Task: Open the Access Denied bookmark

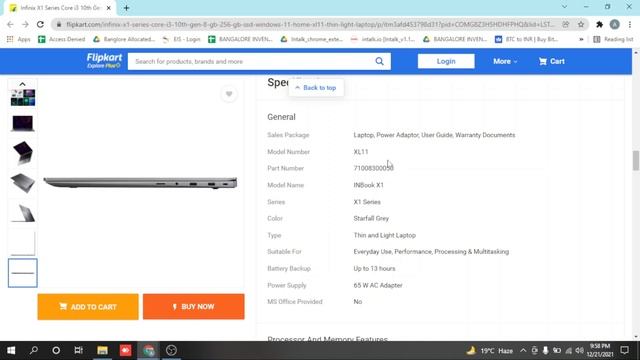Action: click(62, 39)
